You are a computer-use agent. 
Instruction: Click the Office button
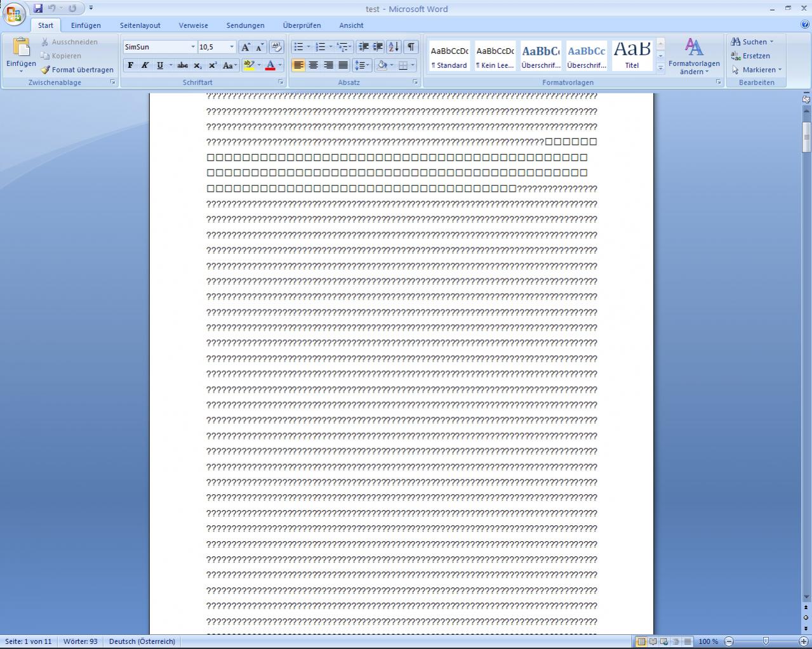(x=14, y=14)
